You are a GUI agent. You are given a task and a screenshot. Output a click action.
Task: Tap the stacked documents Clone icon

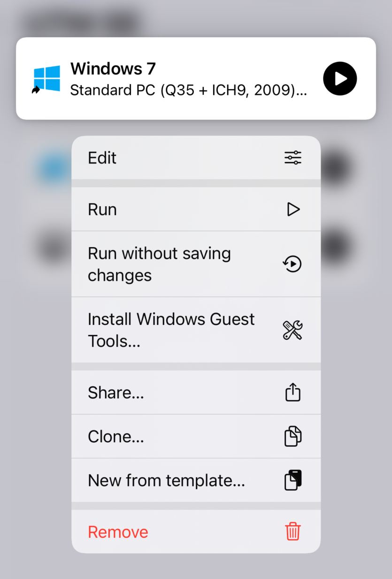click(293, 436)
